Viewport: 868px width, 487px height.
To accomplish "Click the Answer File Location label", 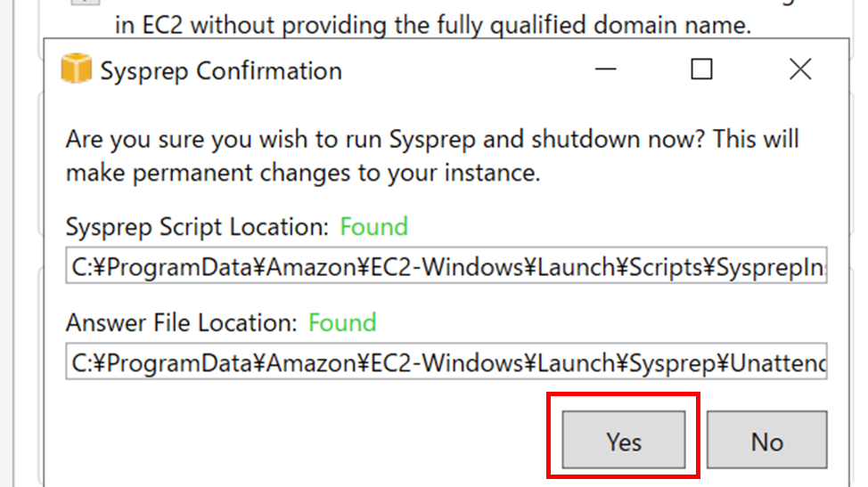I will [x=183, y=323].
